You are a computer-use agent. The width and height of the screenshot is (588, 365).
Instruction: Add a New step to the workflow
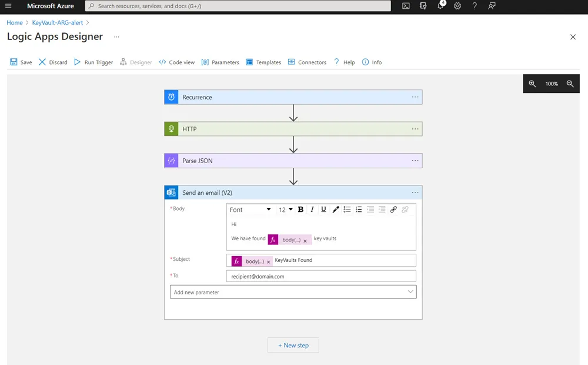(293, 345)
